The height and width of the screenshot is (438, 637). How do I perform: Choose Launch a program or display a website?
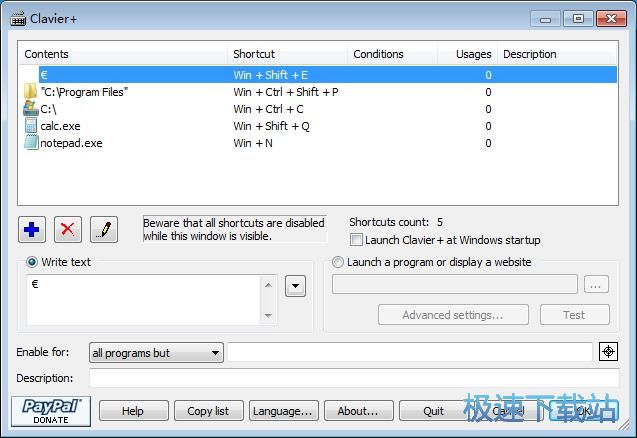[338, 262]
